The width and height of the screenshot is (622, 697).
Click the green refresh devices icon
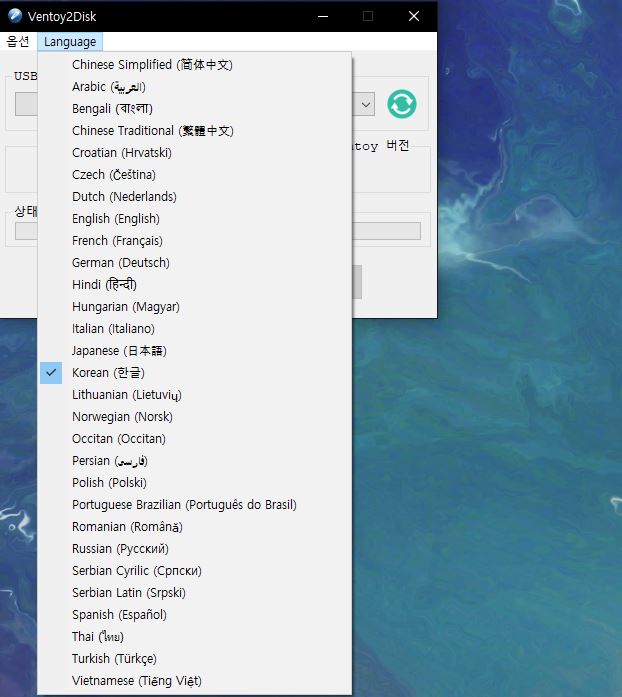coord(401,104)
